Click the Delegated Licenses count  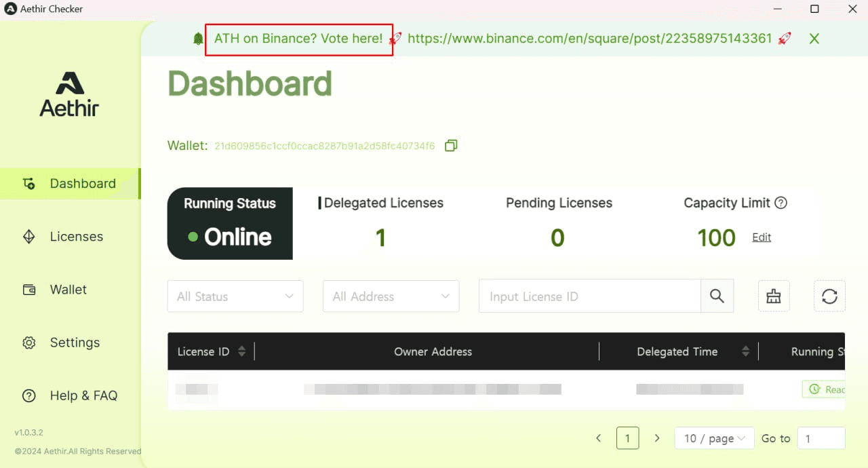380,237
